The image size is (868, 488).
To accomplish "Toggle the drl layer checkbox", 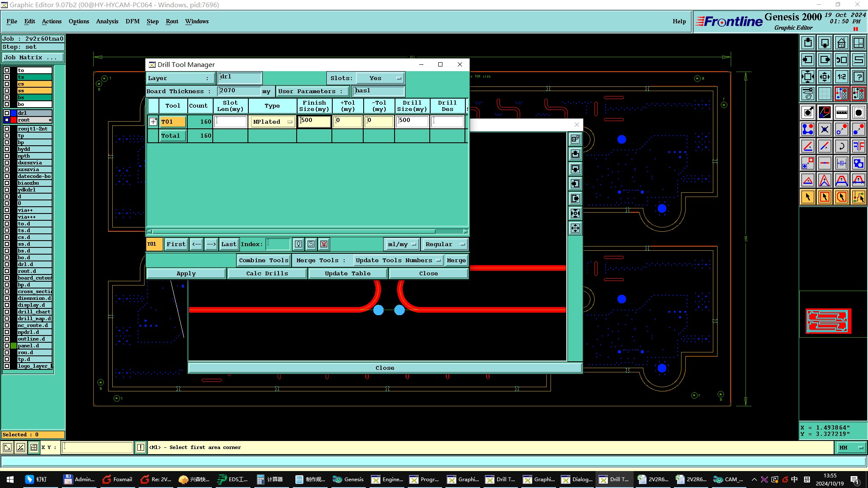I will click(x=7, y=113).
